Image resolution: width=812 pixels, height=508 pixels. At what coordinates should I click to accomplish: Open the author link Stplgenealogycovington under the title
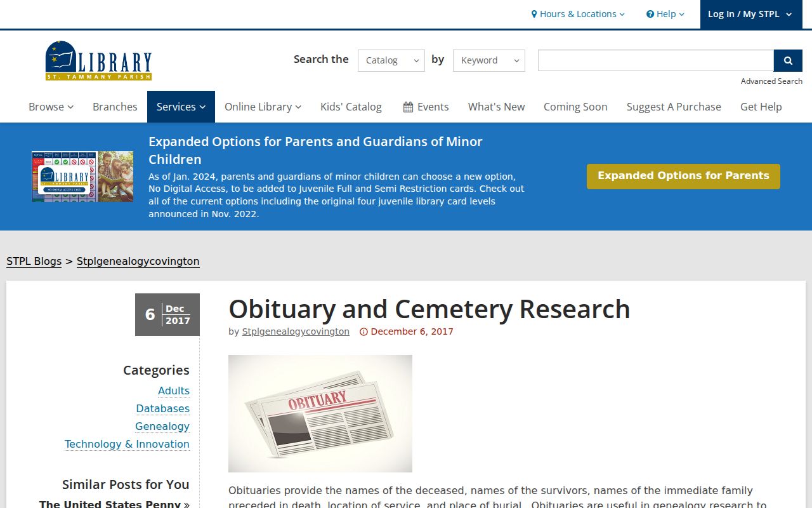coord(296,331)
